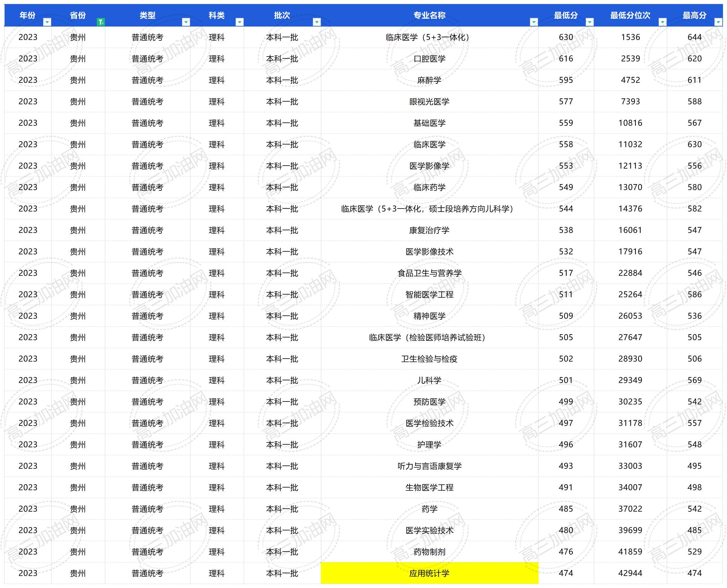Click the rank value 42944
The height and width of the screenshot is (588, 727).
click(x=630, y=573)
